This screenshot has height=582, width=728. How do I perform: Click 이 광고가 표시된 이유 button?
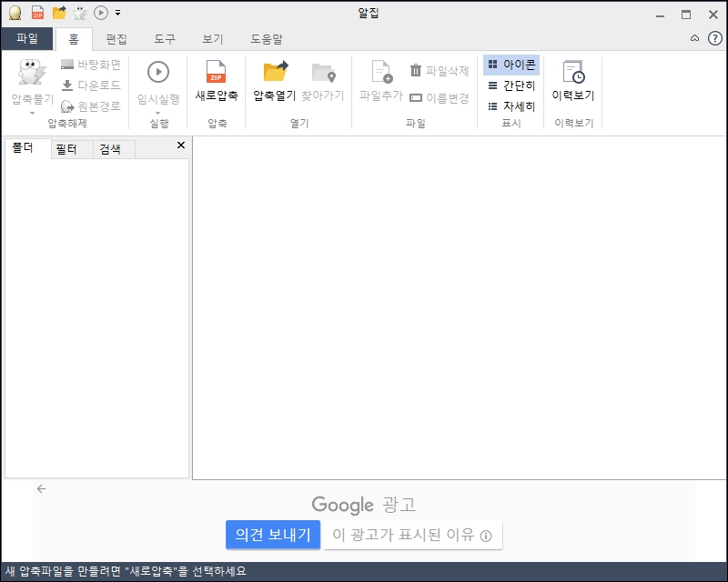tap(413, 535)
